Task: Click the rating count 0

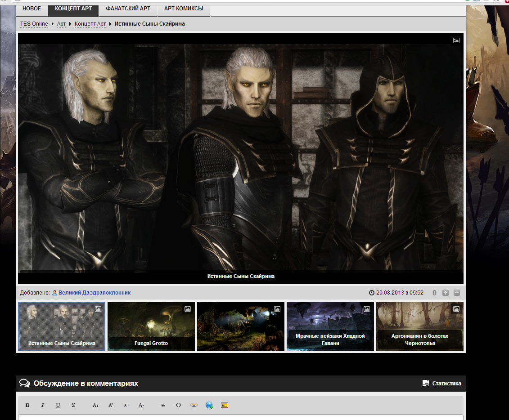Action: 434,293
